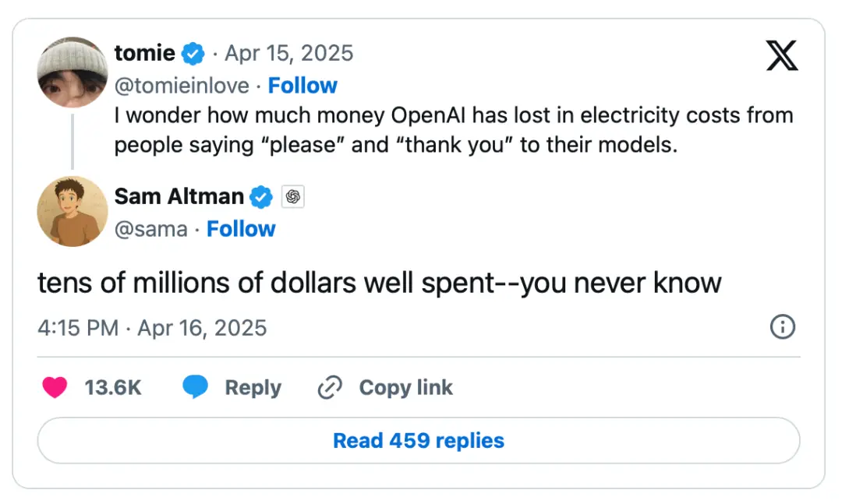Click the X logo icon
This screenshot has width=842, height=504.
point(782,56)
